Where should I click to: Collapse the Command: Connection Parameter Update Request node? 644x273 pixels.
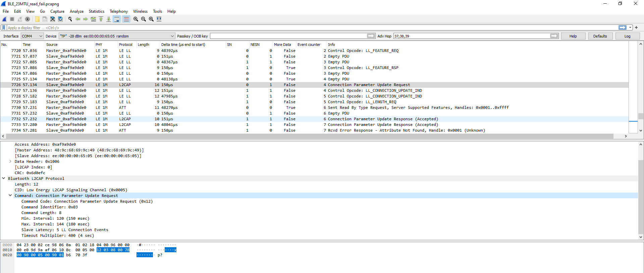pos(10,196)
